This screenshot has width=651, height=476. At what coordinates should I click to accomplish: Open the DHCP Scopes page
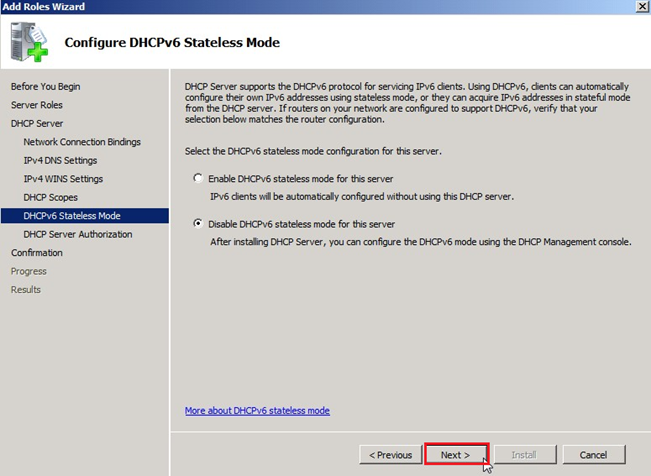pyautogui.click(x=50, y=197)
